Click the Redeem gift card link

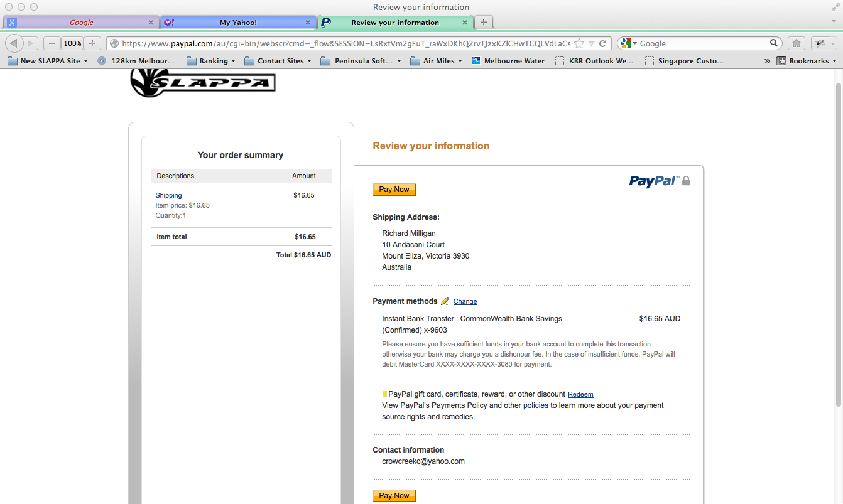coord(580,394)
